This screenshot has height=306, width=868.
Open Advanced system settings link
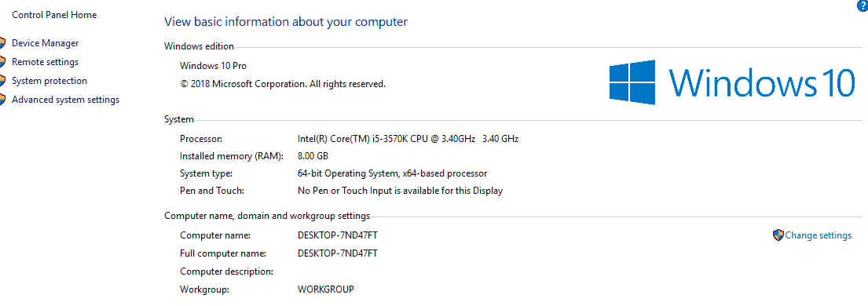tap(65, 100)
